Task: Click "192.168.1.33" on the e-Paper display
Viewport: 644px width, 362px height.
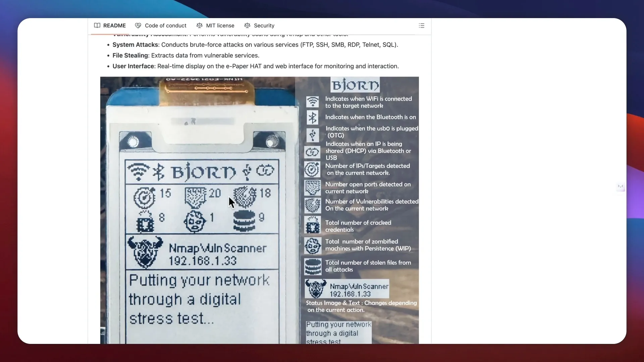Action: [203, 261]
